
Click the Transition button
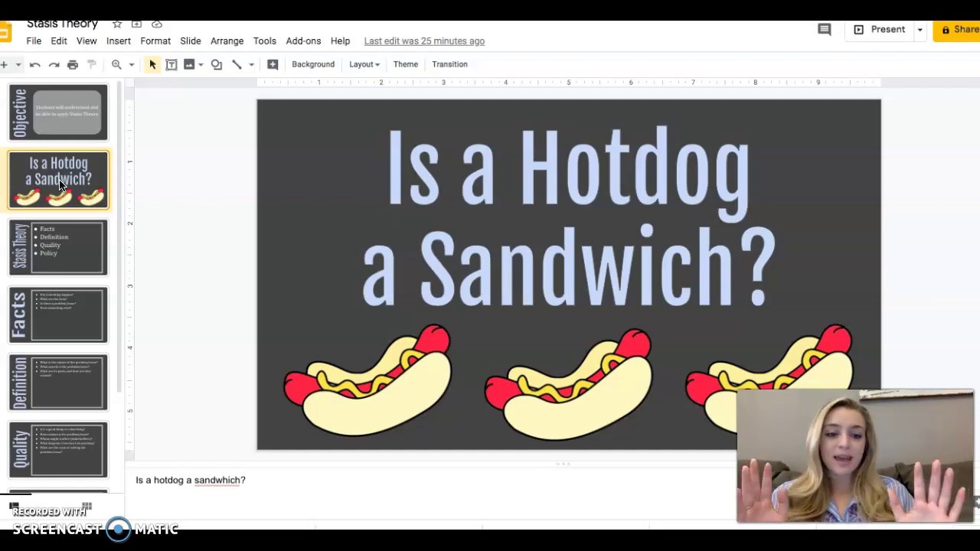tap(449, 64)
